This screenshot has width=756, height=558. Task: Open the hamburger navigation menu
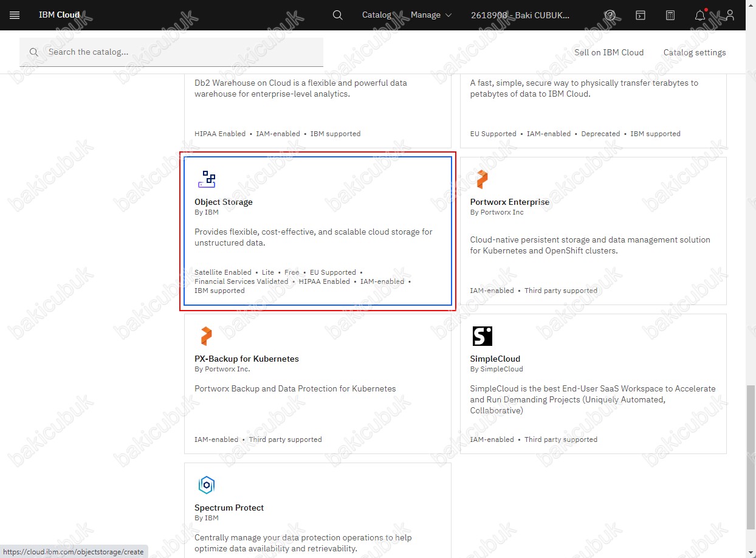pyautogui.click(x=15, y=15)
